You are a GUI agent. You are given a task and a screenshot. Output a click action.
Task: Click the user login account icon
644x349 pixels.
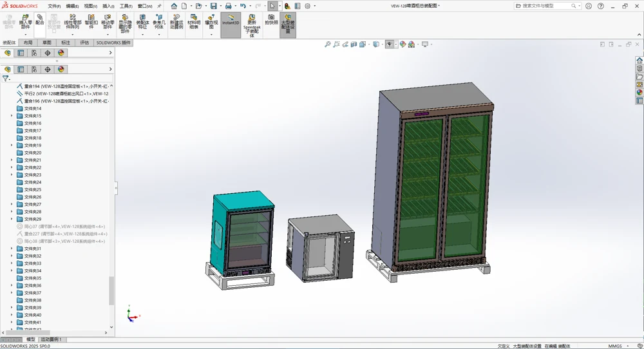(589, 6)
